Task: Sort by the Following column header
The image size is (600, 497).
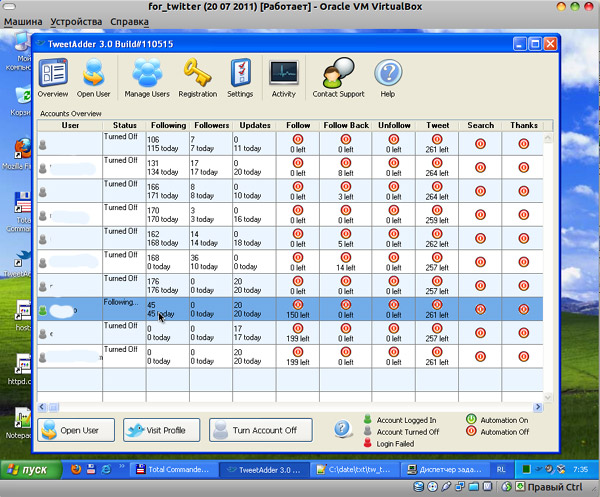Action: 168,125
